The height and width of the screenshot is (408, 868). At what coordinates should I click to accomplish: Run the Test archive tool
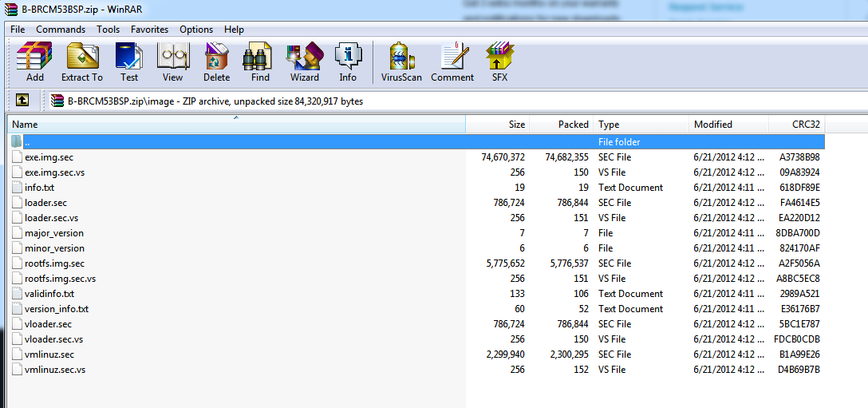click(x=129, y=61)
